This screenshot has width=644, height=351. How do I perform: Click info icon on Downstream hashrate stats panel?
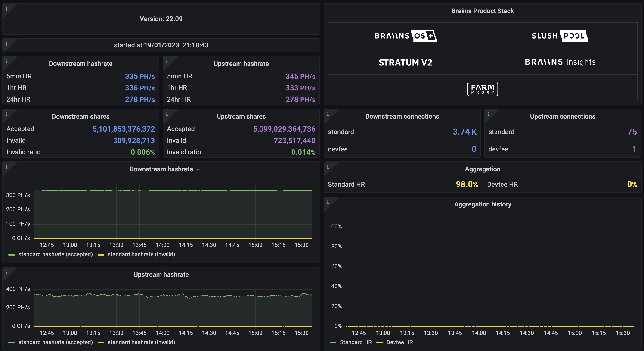(x=6, y=62)
